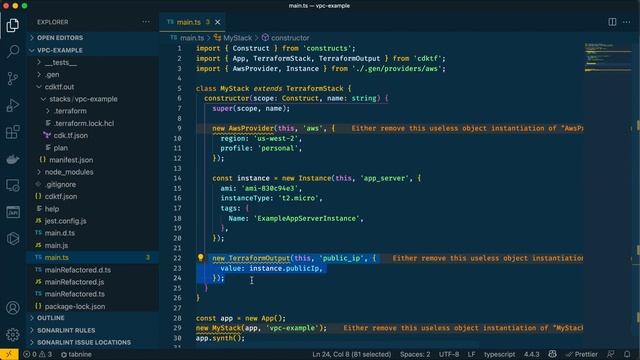Expand the SonarLint Issue Locations section

[x=93, y=342]
